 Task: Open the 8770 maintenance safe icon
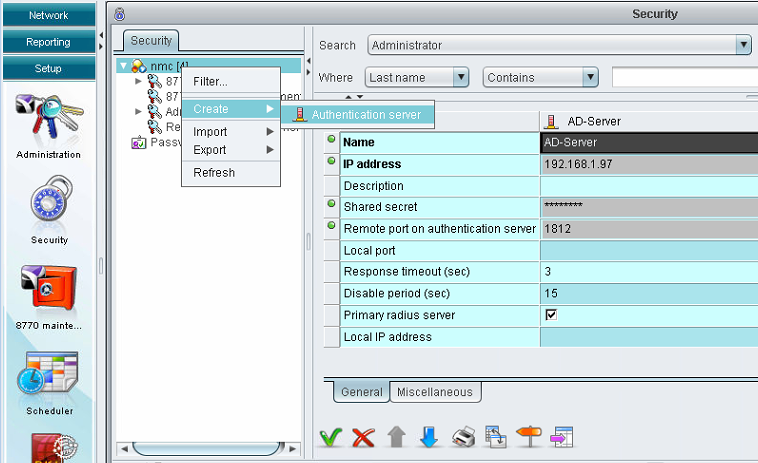48,288
